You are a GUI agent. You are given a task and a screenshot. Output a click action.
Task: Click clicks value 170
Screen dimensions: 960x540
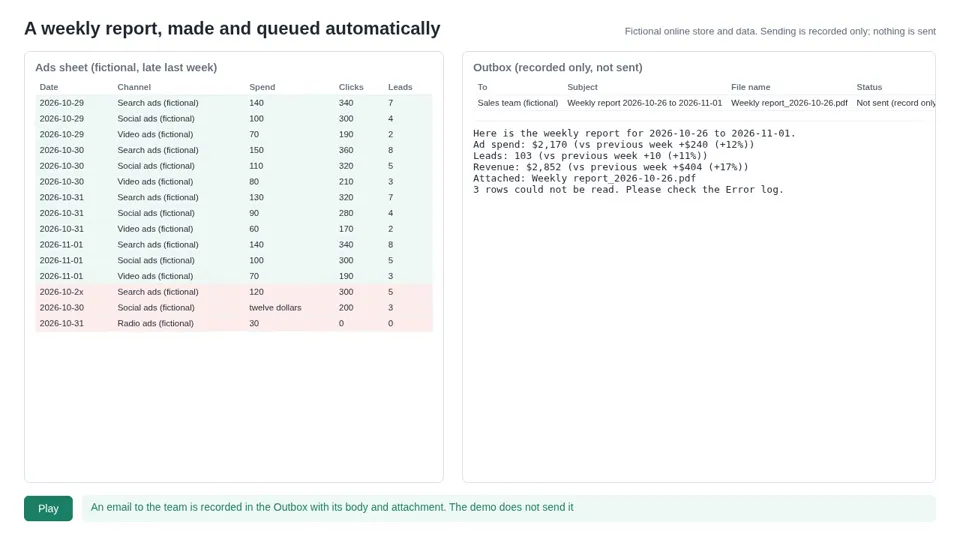pyautogui.click(x=346, y=229)
